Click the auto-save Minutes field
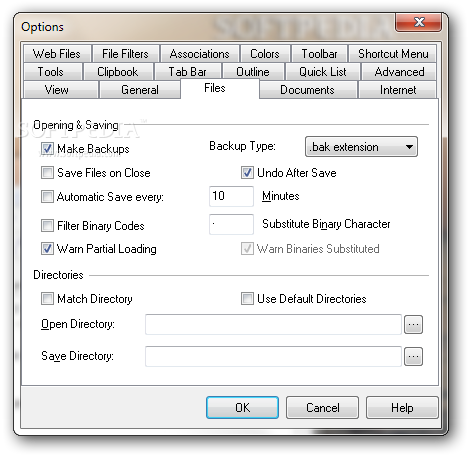Image resolution: width=469 pixels, height=456 pixels. point(231,196)
